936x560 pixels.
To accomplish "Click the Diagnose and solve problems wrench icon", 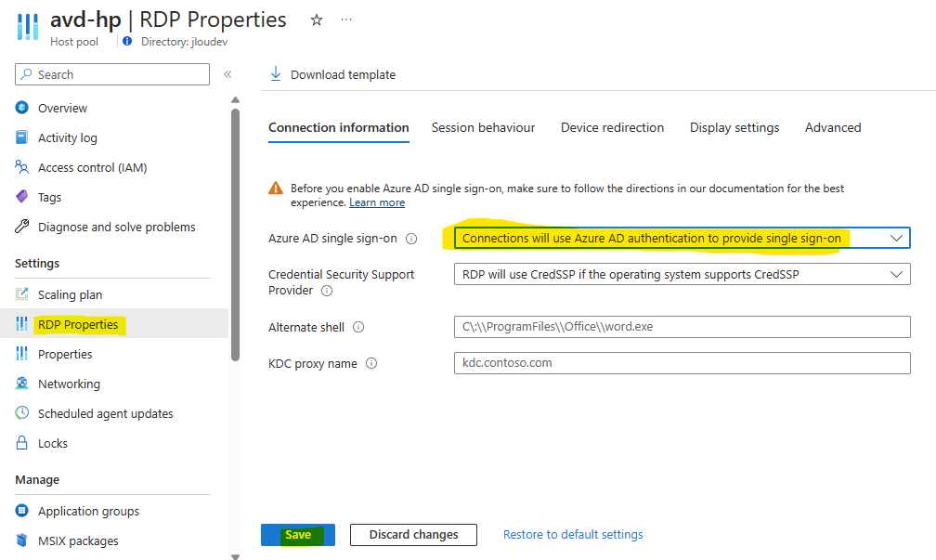I will click(x=21, y=227).
